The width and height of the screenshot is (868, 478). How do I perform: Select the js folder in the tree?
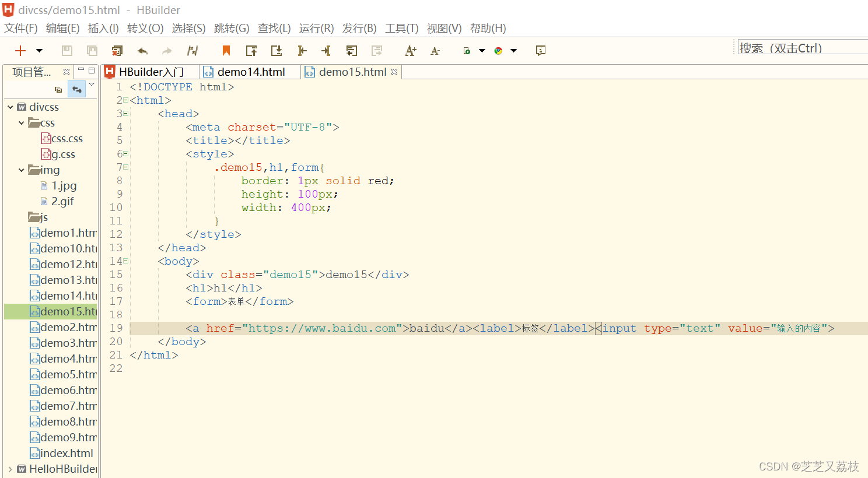point(38,217)
